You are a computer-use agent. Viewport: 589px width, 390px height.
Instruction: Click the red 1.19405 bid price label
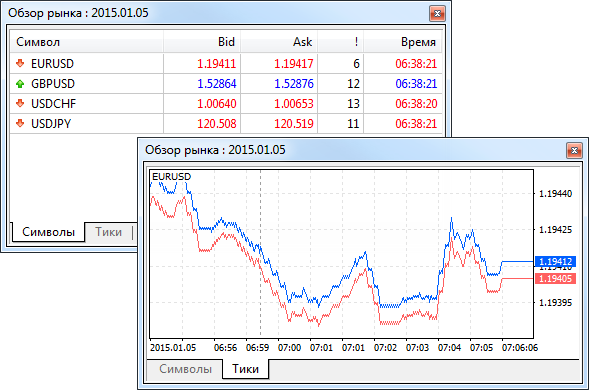tap(555, 279)
